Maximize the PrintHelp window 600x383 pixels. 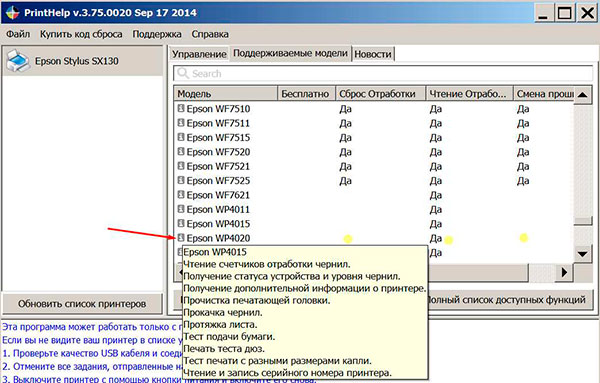[565, 13]
